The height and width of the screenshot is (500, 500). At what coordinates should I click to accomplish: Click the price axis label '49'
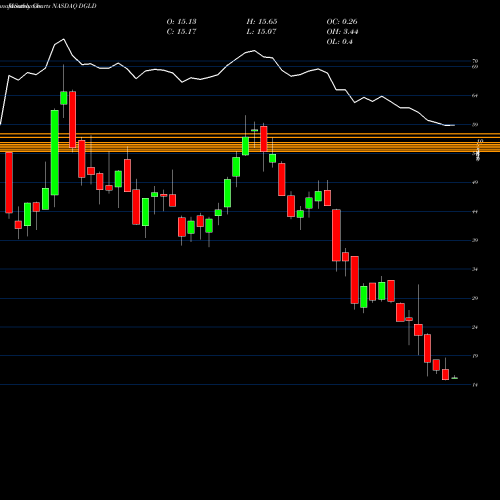pyautogui.click(x=475, y=182)
